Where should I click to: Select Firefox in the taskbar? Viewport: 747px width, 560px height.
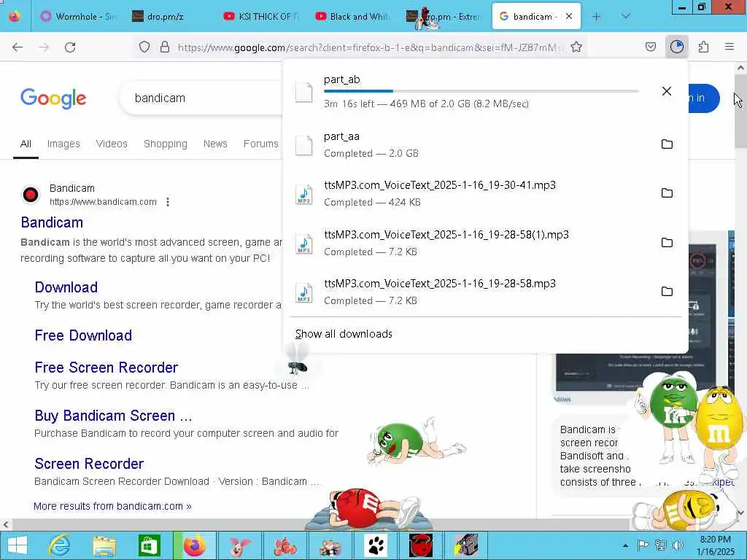(x=194, y=545)
